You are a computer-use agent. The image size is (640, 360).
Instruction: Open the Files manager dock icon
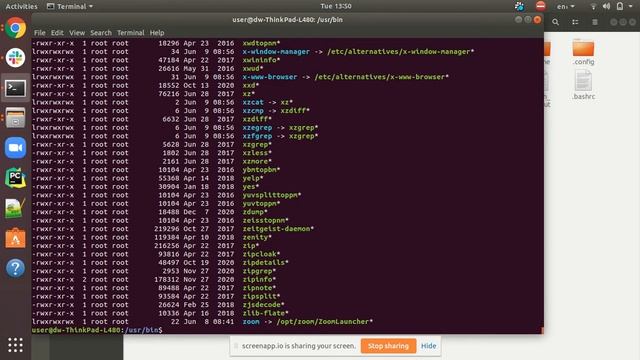pos(16,118)
